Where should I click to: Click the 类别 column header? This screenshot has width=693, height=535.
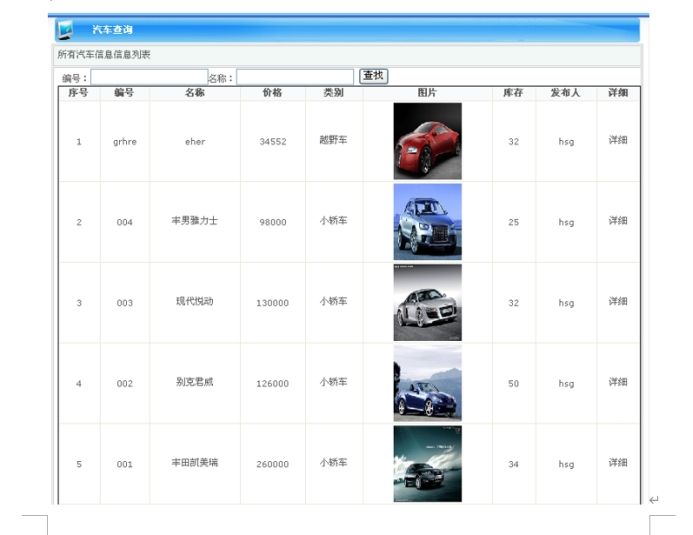pyautogui.click(x=334, y=93)
